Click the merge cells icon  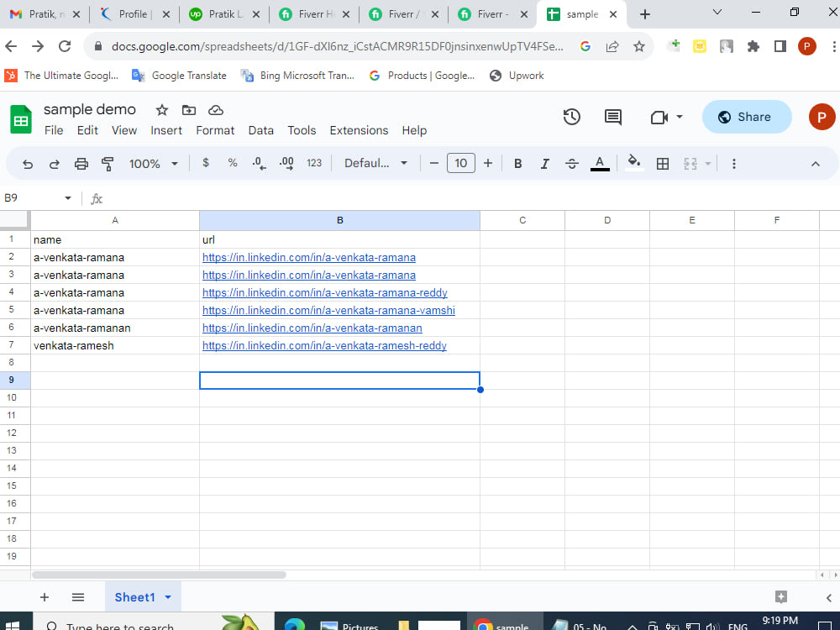pyautogui.click(x=690, y=164)
